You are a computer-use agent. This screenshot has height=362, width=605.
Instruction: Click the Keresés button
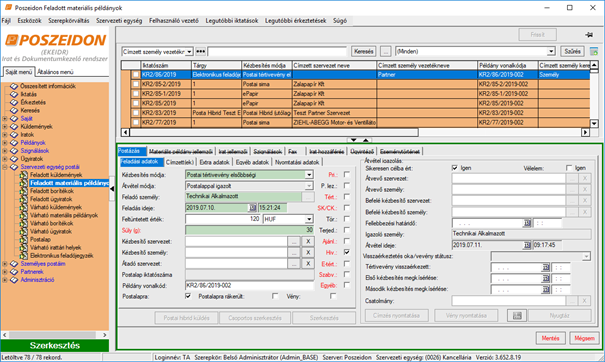[363, 51]
